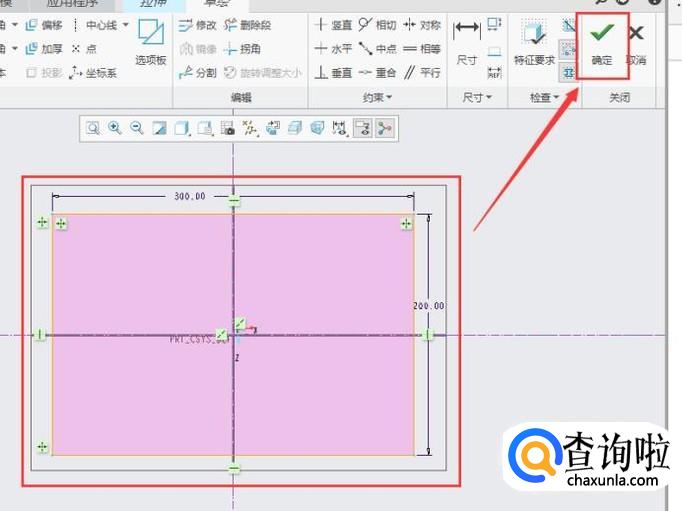Apply the 相切 (Tangent) constraint
The width and height of the screenshot is (682, 511).
[x=378, y=25]
